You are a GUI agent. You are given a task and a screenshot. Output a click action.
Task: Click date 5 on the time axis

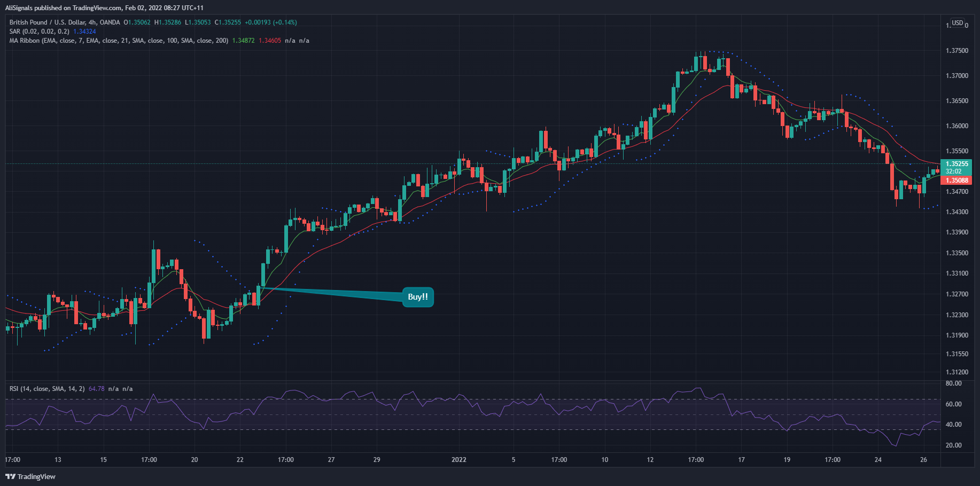514,460
